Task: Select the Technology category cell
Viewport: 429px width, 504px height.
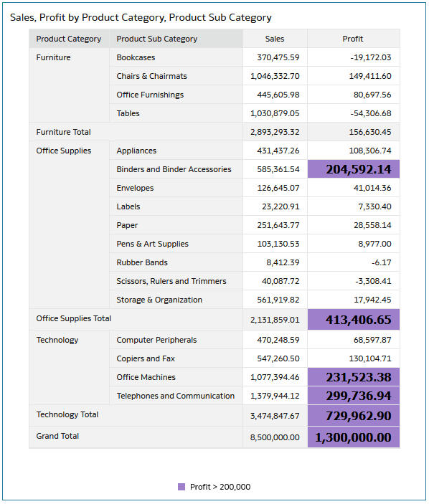Action: (x=69, y=368)
